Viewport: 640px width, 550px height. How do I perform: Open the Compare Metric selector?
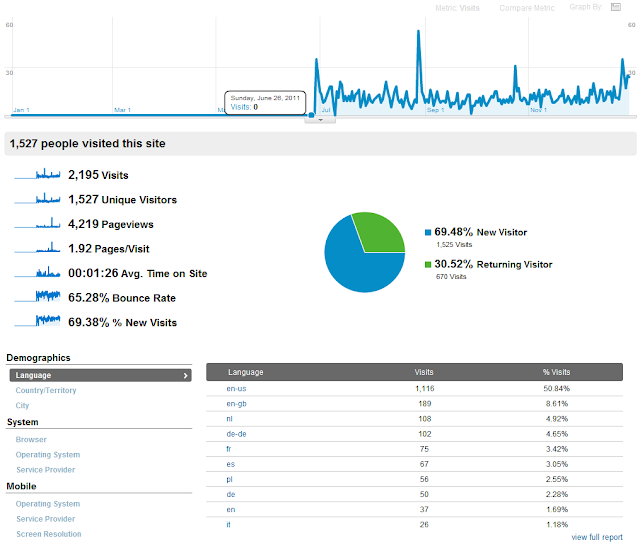click(527, 8)
